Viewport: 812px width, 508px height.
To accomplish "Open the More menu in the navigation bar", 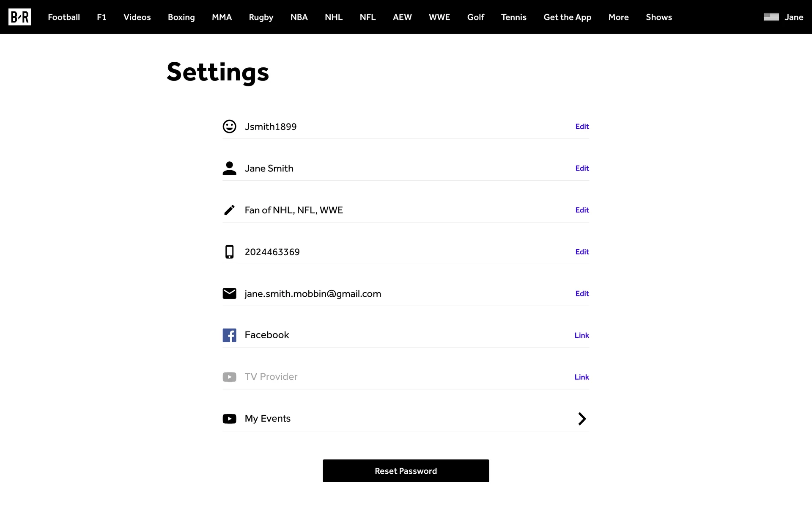I will 618,17.
